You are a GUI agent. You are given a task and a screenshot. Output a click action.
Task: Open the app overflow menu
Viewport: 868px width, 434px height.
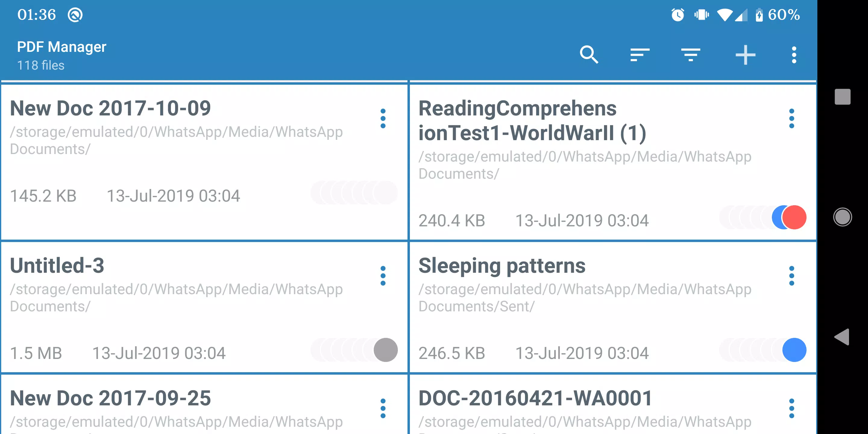pyautogui.click(x=794, y=55)
